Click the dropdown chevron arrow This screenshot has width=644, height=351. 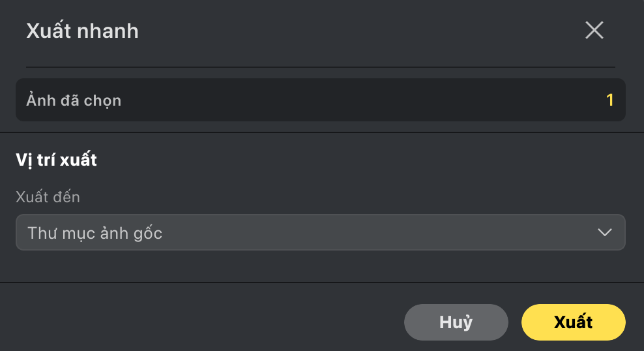(x=604, y=232)
